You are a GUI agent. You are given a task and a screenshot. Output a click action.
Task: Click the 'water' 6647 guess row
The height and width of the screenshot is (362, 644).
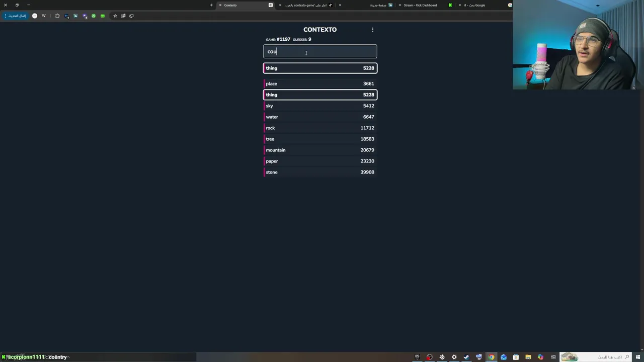pos(320,117)
